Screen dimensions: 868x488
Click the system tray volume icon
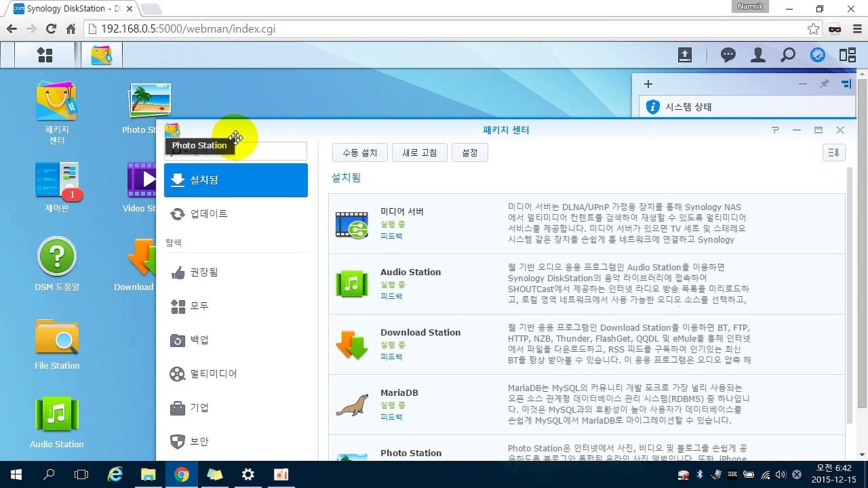tap(781, 474)
